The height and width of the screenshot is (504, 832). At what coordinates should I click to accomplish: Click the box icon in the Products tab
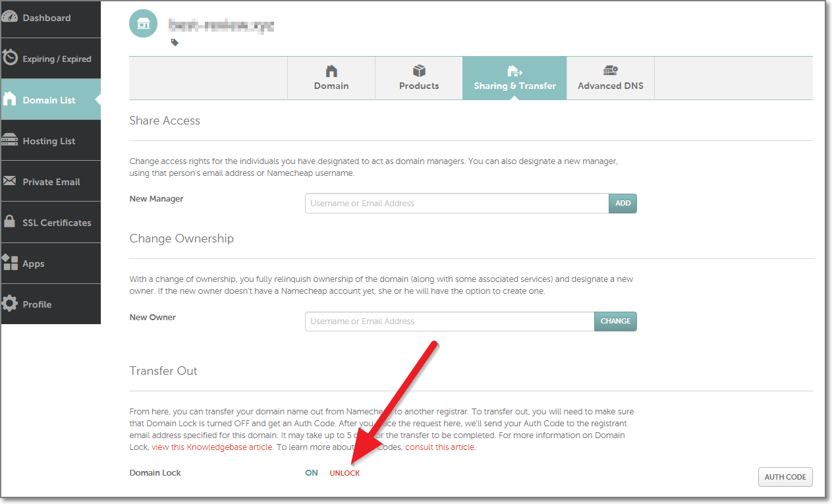click(x=419, y=71)
